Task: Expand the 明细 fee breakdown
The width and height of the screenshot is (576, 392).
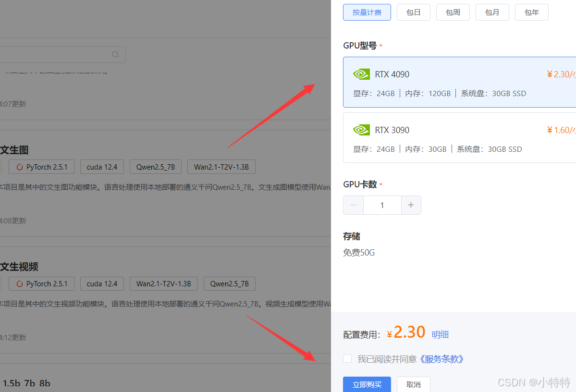Action: tap(440, 333)
